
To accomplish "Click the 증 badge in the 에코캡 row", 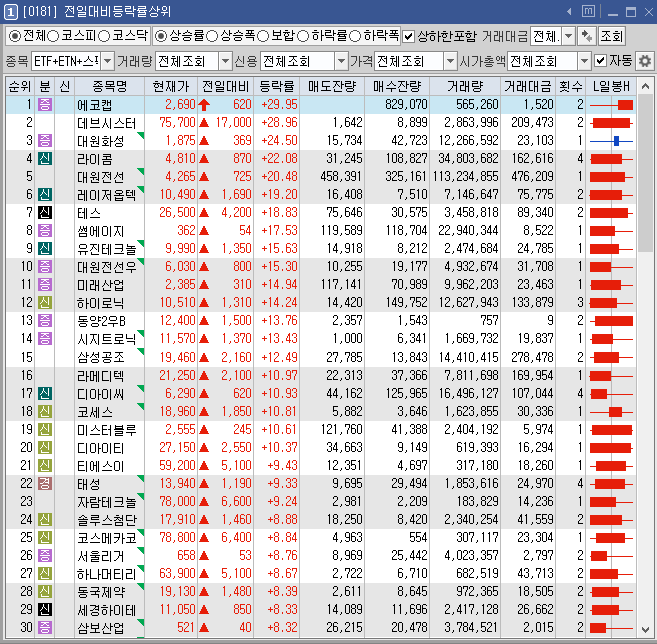I will pos(45,104).
